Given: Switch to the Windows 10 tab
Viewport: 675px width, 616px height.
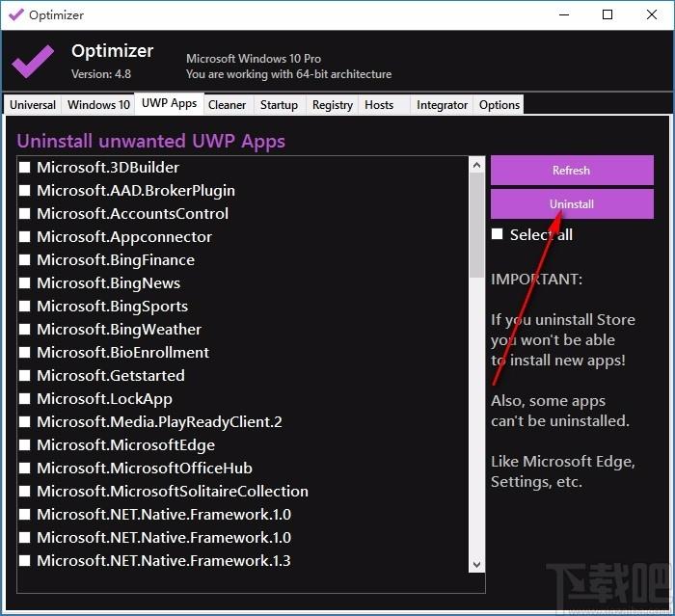Looking at the screenshot, I should [x=98, y=105].
